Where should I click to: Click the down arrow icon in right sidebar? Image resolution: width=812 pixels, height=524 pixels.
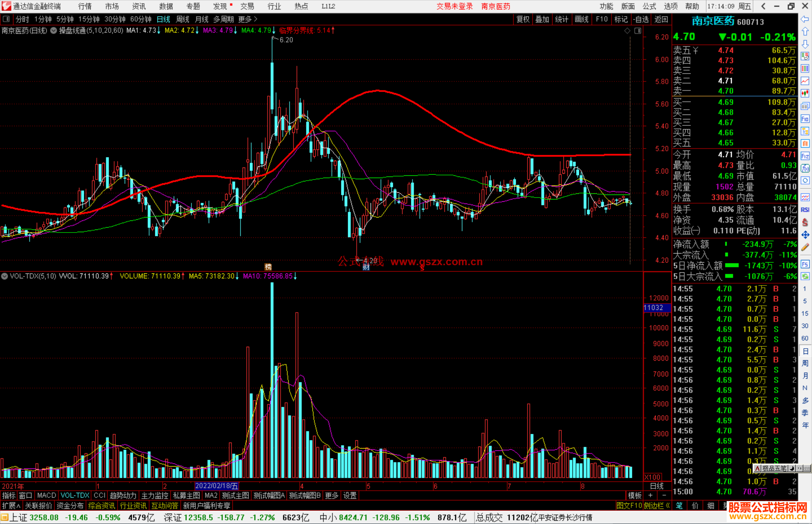coord(805,44)
